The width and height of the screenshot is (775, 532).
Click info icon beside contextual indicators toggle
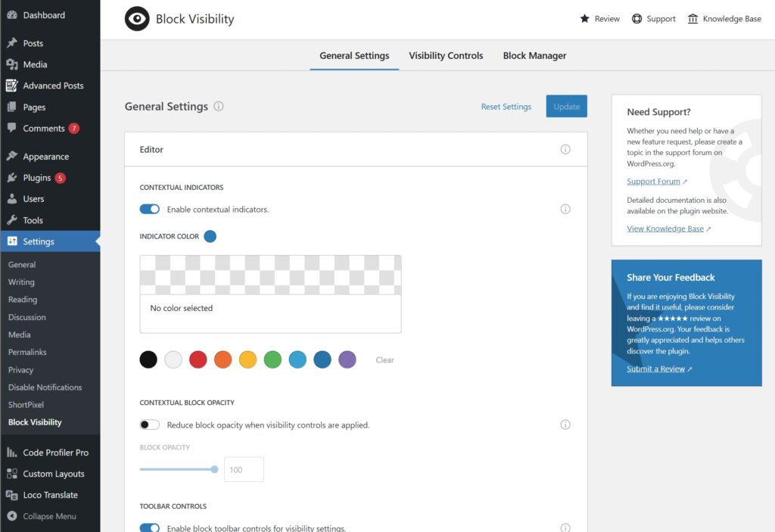[x=565, y=210]
